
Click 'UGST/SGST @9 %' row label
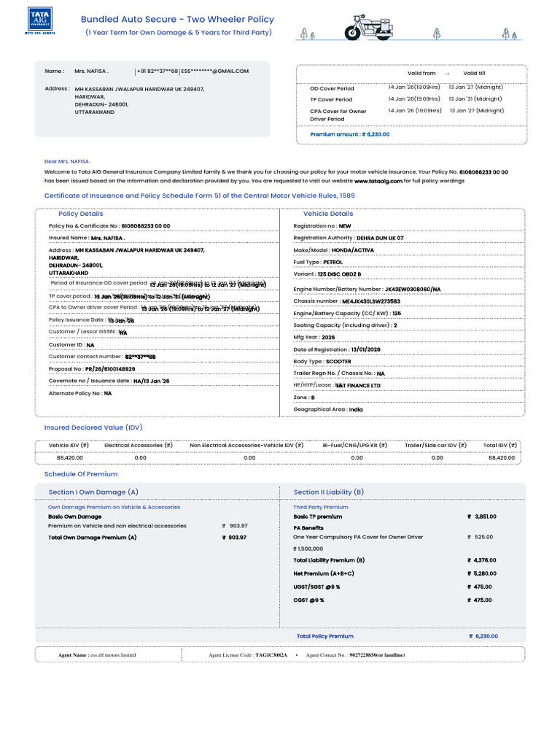pos(316,587)
